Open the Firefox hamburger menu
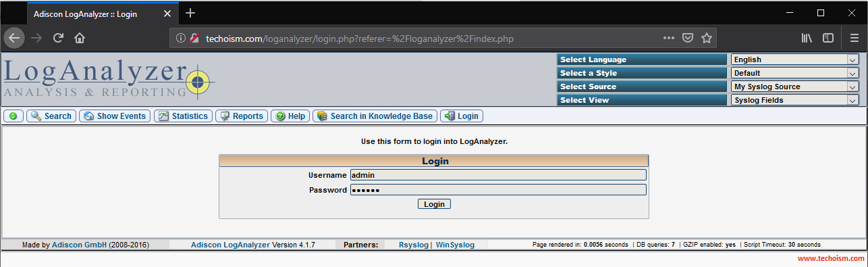868x267 pixels. (x=855, y=38)
